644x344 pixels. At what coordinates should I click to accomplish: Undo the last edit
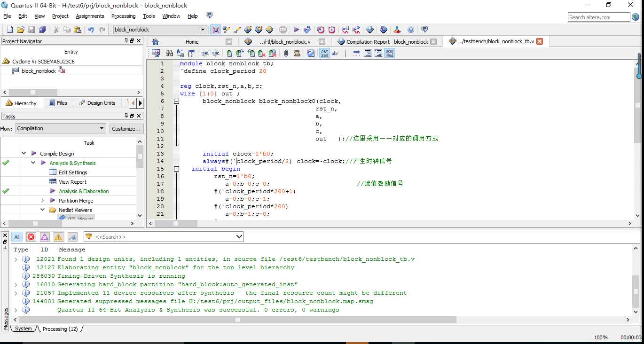pyautogui.click(x=91, y=30)
